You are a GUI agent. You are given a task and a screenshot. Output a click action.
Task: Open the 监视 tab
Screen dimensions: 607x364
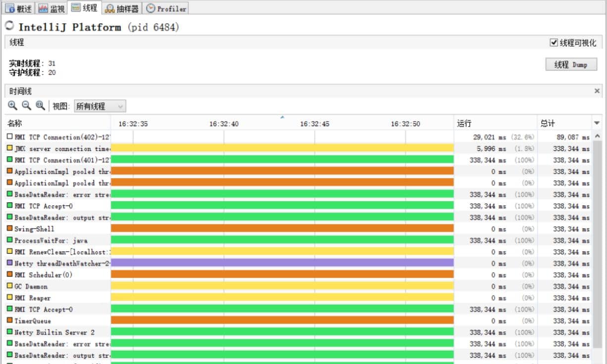(52, 8)
